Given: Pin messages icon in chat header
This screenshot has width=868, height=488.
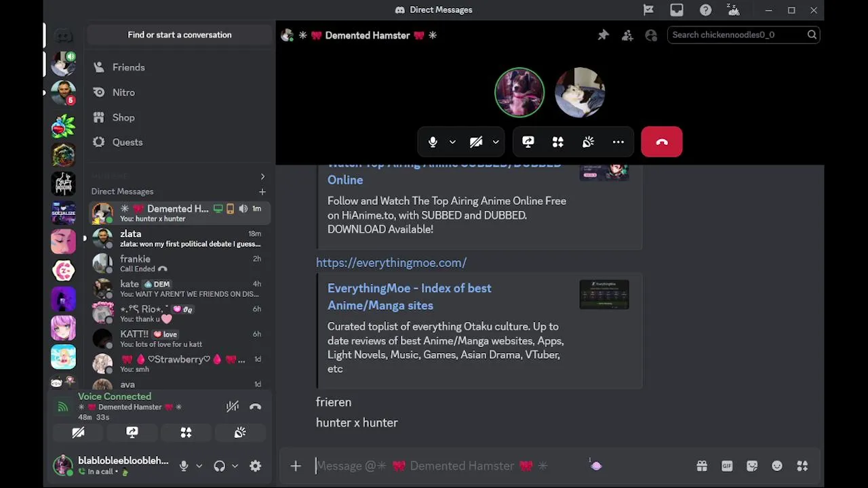Looking at the screenshot, I should (603, 35).
